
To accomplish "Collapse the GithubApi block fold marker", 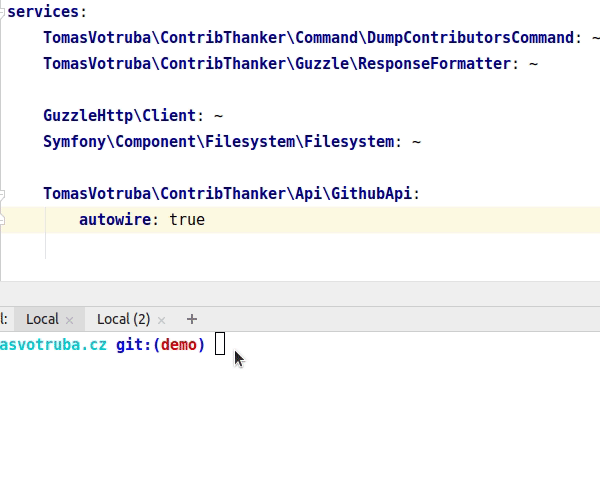I will [x=2, y=195].
